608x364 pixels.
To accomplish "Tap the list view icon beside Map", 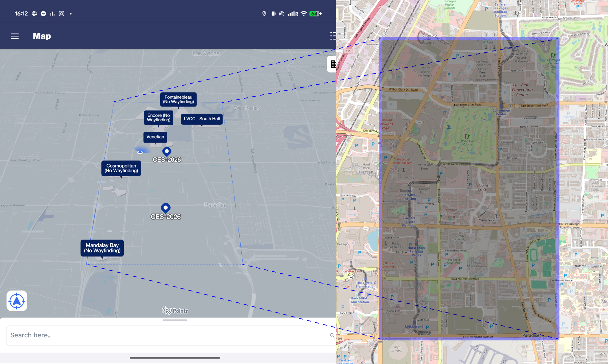I will tap(333, 36).
